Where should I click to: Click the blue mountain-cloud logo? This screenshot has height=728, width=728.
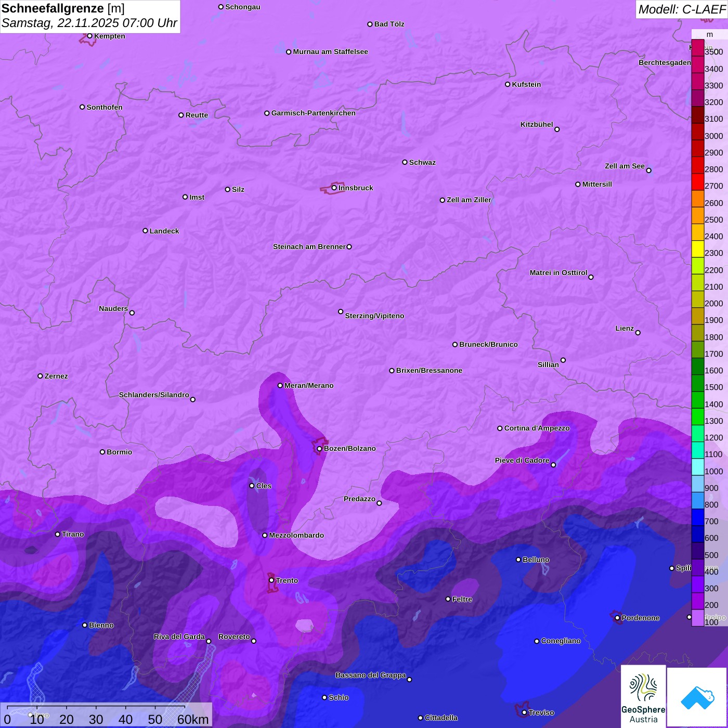(x=697, y=697)
